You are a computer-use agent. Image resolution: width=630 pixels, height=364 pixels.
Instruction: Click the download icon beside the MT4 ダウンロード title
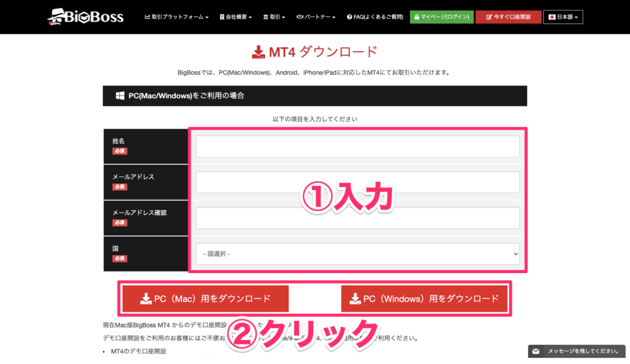tap(258, 52)
